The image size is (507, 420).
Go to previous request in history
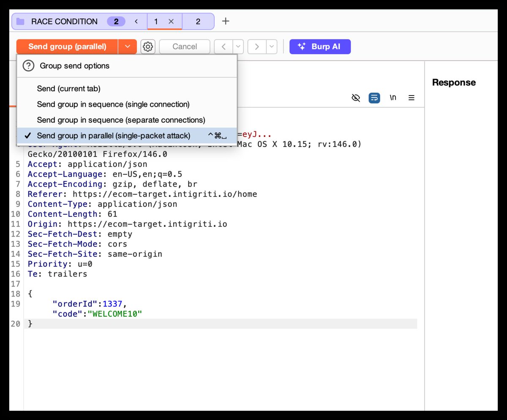point(224,46)
